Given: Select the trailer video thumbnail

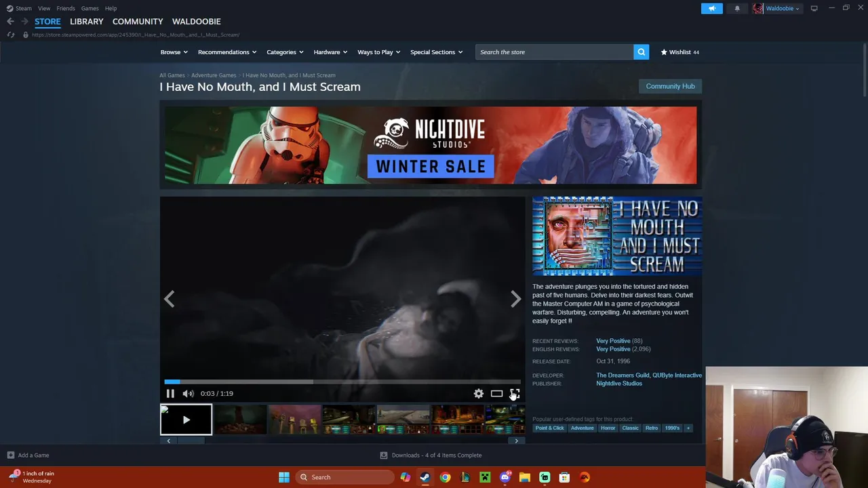Looking at the screenshot, I should click(x=186, y=420).
